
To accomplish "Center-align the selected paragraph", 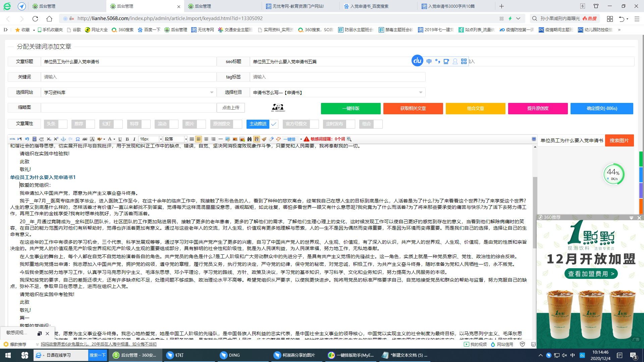I will (206, 139).
